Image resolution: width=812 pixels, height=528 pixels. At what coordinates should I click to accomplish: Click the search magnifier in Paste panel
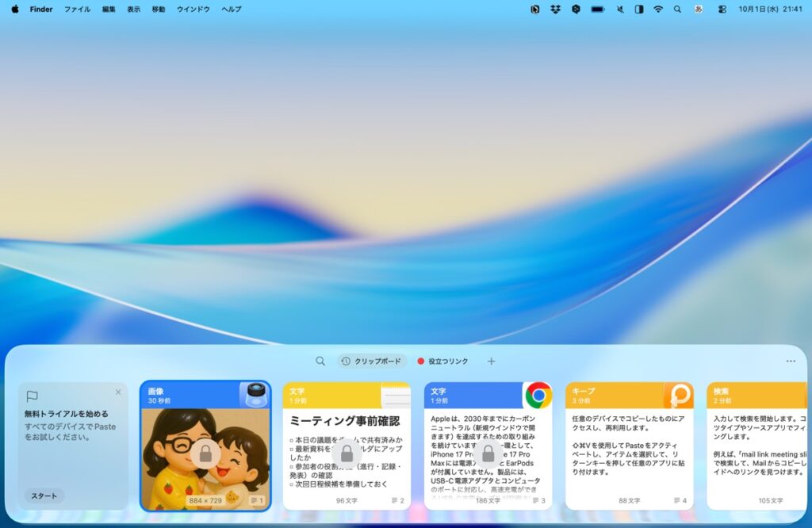pyautogui.click(x=320, y=361)
